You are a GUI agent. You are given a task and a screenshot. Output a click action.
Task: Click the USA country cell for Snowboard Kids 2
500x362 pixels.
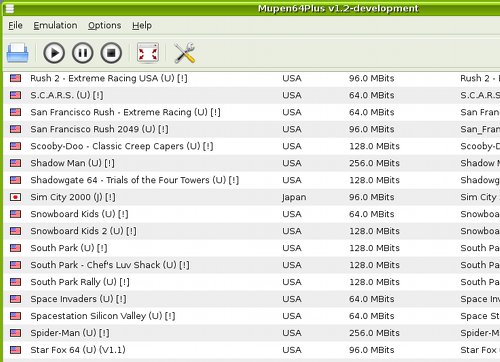coord(292,231)
